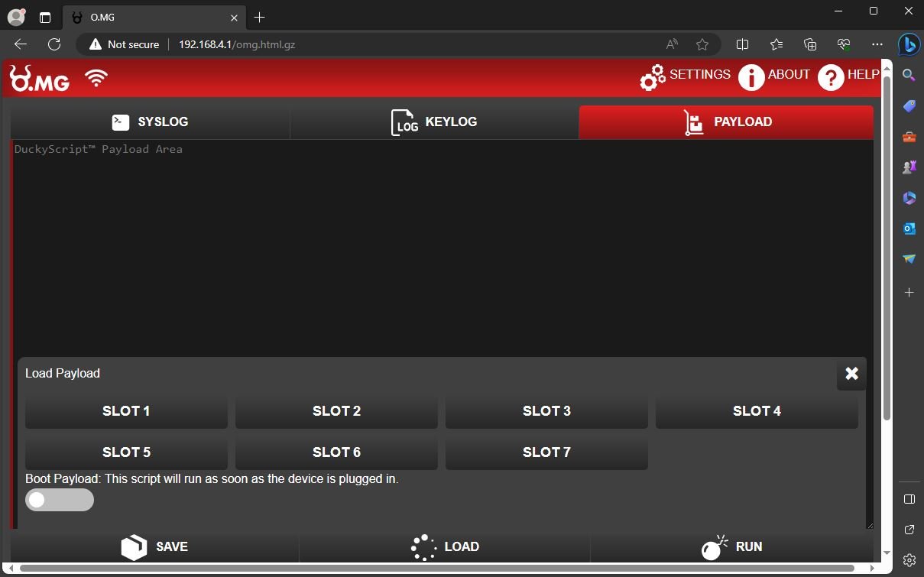Image resolution: width=924 pixels, height=577 pixels.
Task: Open sidebar settings gear
Action: [909, 560]
